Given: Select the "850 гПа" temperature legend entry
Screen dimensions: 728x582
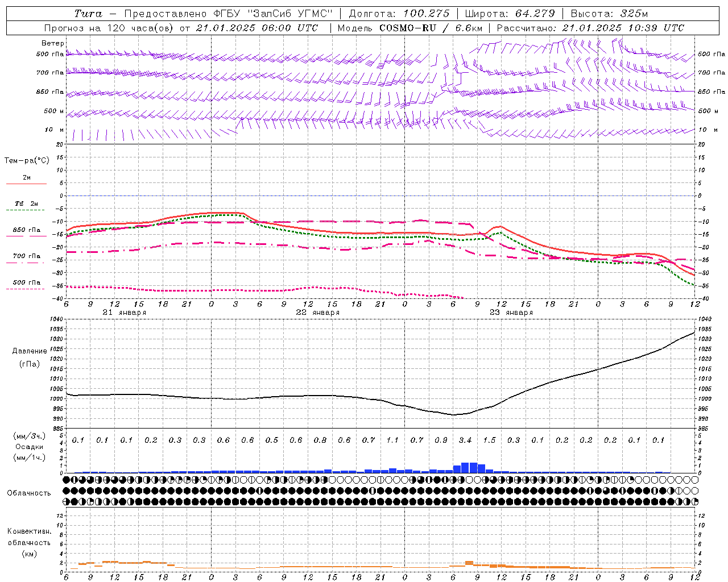Looking at the screenshot, I should pos(27,230).
